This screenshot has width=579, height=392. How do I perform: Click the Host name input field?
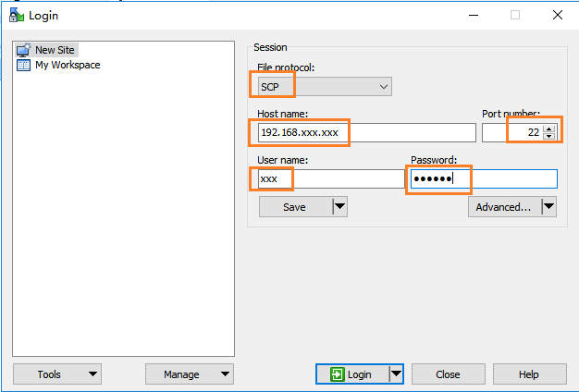(366, 132)
